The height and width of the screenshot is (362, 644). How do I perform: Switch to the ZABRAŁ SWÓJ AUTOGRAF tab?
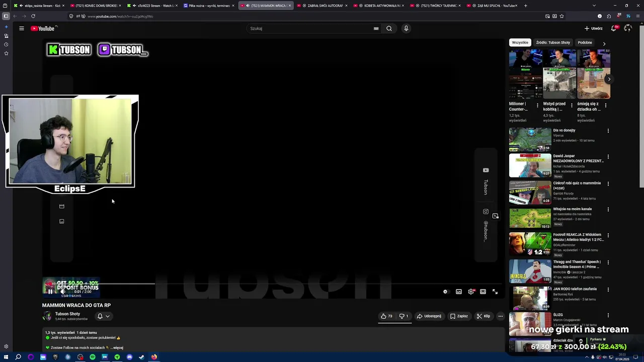pyautogui.click(x=323, y=6)
